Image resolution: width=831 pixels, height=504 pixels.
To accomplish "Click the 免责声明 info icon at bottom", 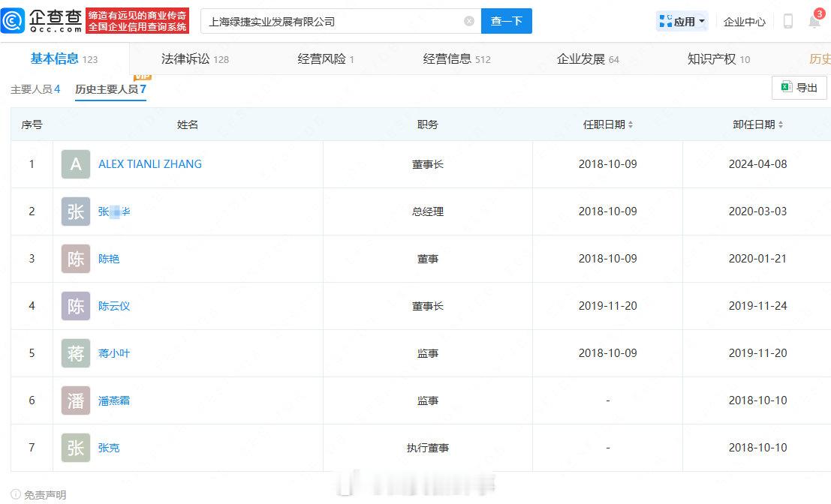I will coord(15,495).
